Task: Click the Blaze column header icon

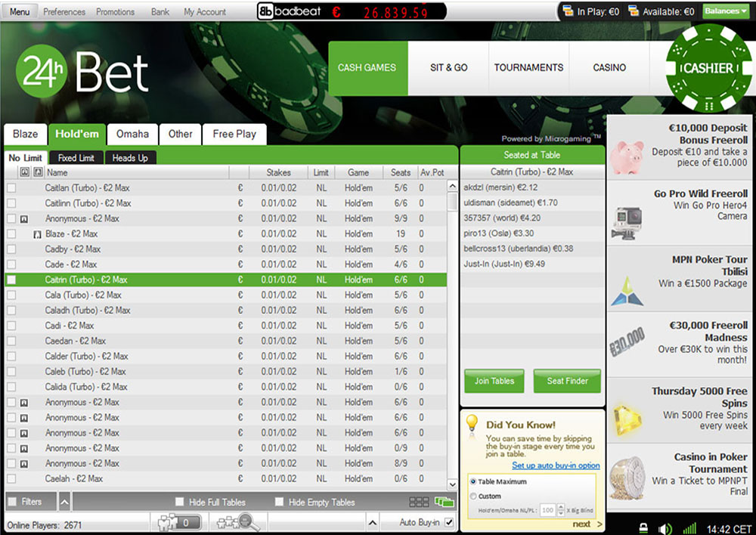Action: coord(38,172)
